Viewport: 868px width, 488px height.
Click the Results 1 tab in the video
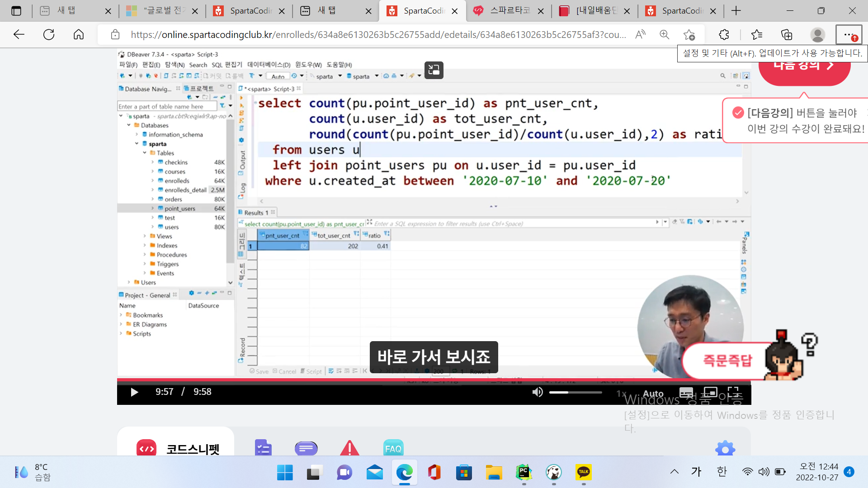[256, 212]
